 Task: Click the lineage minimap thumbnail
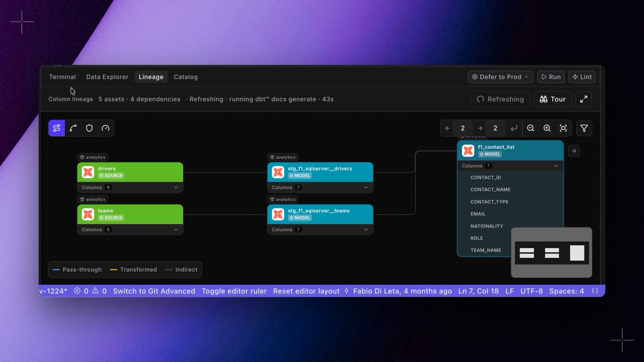[551, 253]
